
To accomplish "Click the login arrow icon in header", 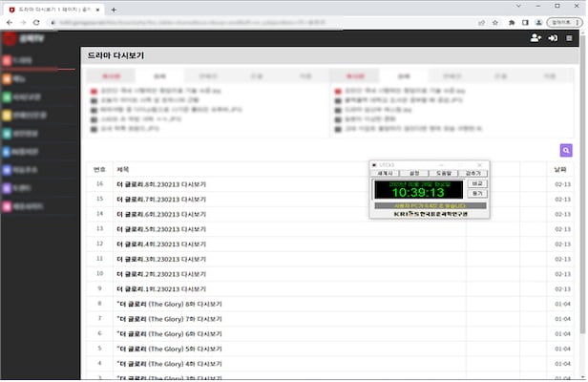I will click(553, 38).
